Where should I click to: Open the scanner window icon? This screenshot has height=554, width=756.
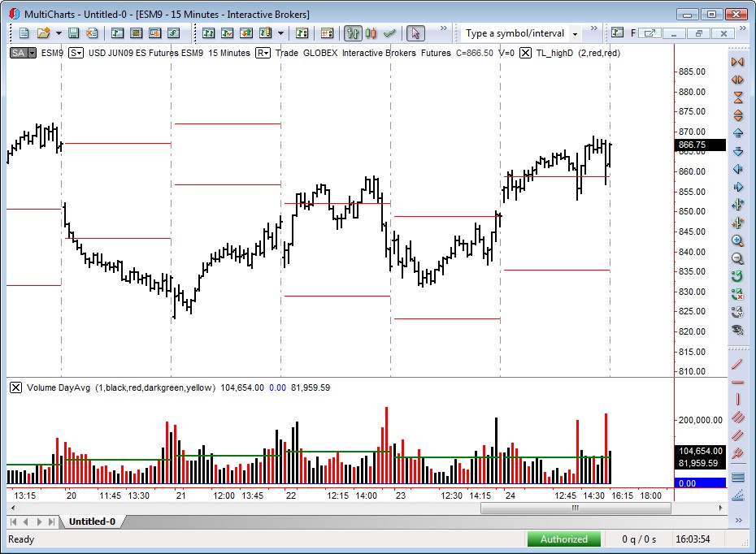click(x=136, y=33)
